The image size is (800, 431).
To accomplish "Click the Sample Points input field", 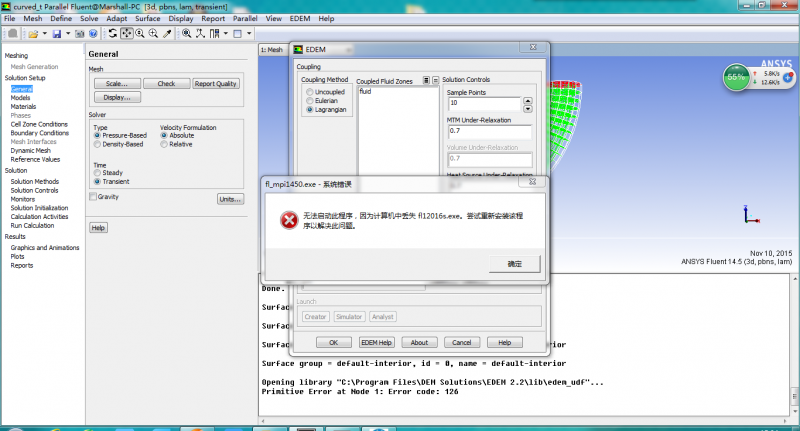I will [x=484, y=104].
